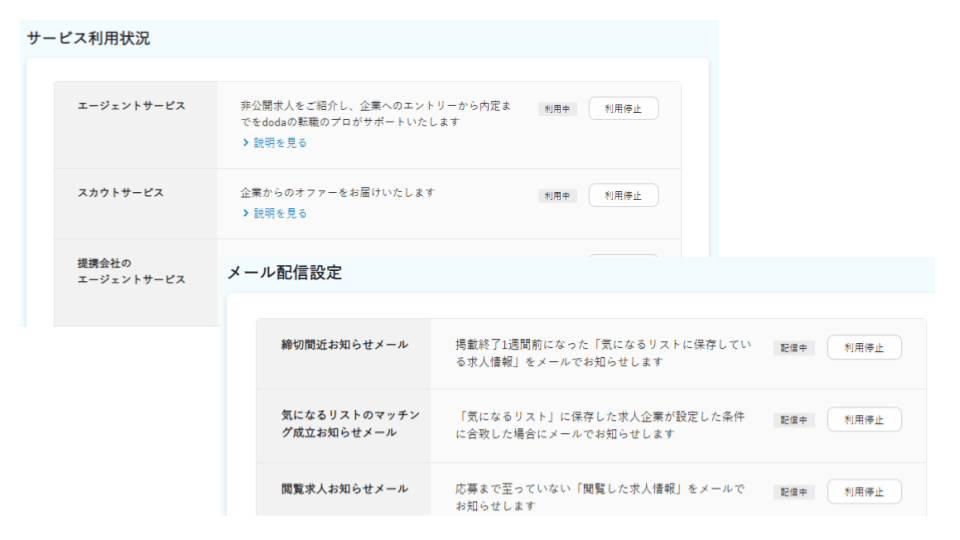Screen dimensions: 960x540
Task: Stop 締切間近お知らせメール delivery with 利用停止
Action: click(864, 348)
